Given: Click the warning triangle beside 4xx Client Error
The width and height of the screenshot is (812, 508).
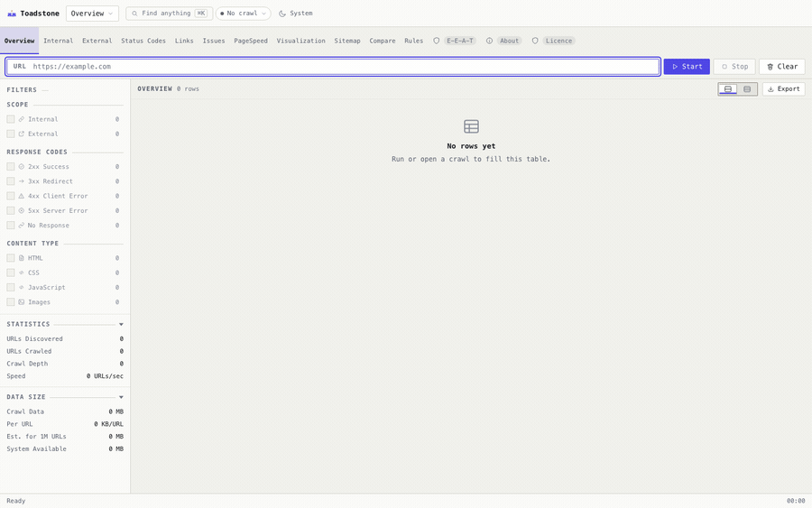Looking at the screenshot, I should point(22,196).
